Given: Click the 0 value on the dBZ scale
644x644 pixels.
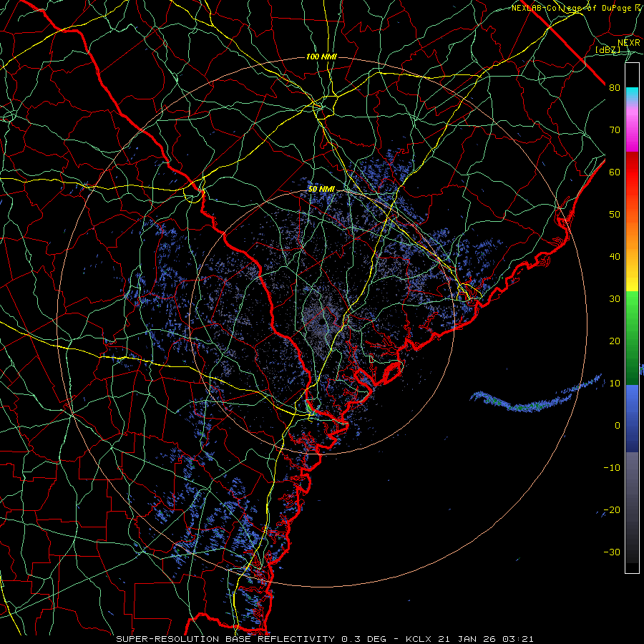Looking at the screenshot, I should [x=618, y=426].
